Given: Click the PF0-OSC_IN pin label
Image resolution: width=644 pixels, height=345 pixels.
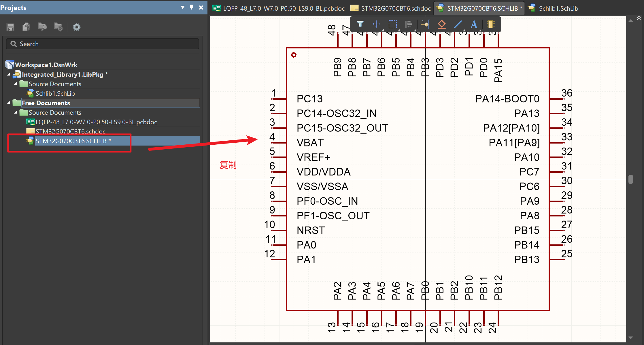Looking at the screenshot, I should (327, 201).
